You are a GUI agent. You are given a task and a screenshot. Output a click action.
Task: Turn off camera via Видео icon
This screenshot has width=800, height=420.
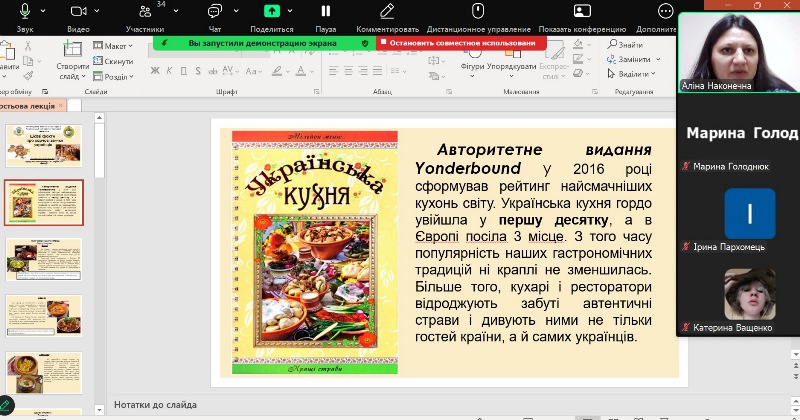78,11
